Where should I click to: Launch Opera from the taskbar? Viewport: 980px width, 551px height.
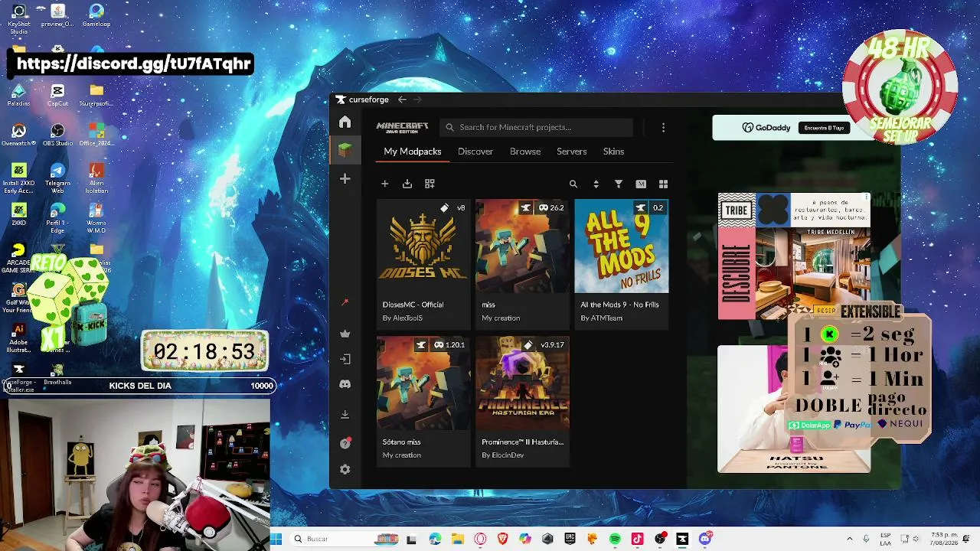(x=480, y=539)
